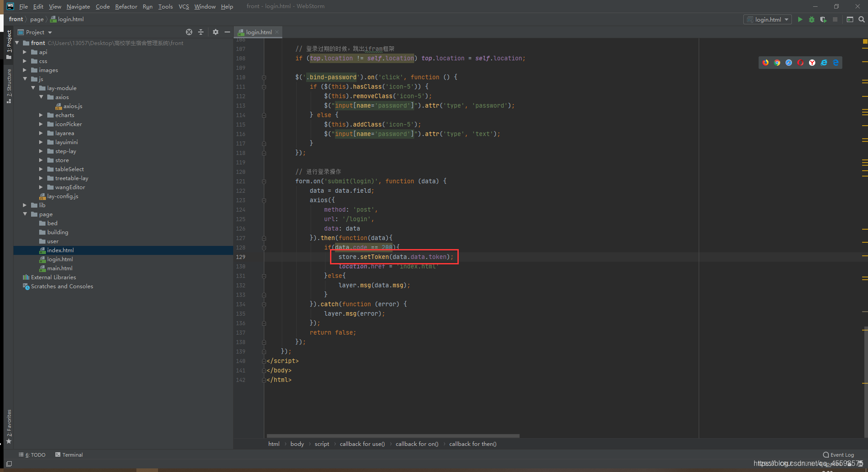The image size is (868, 472).
Task: Open the page in Chrome
Action: pyautogui.click(x=777, y=63)
